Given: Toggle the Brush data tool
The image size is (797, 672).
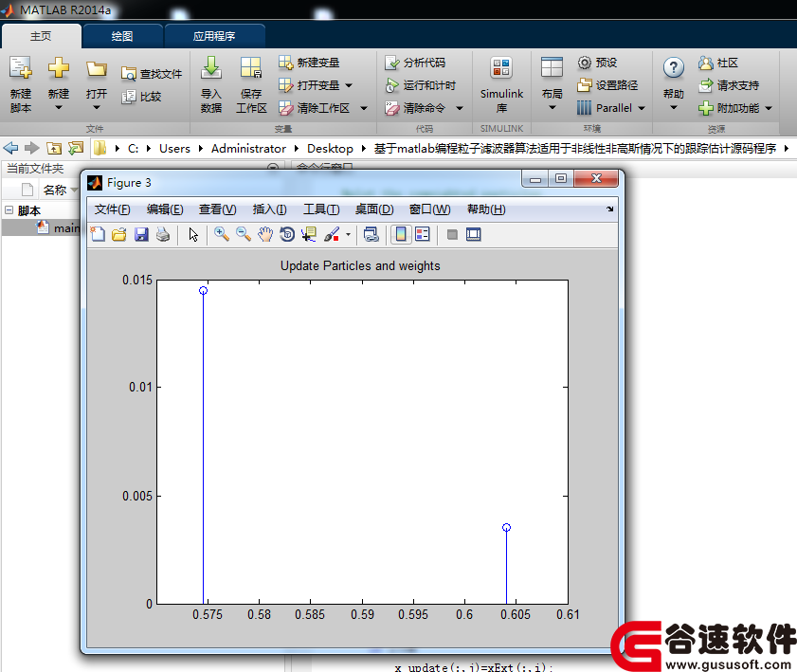Looking at the screenshot, I should click(x=332, y=234).
